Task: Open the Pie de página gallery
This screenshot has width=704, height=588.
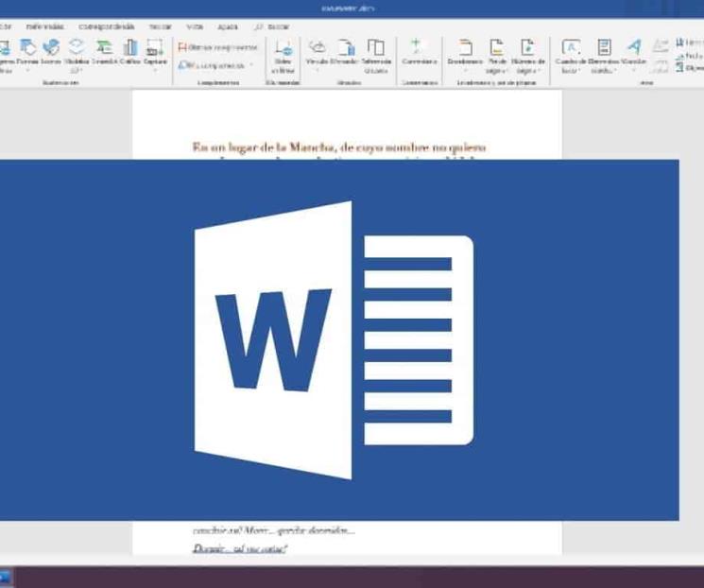Action: click(496, 57)
